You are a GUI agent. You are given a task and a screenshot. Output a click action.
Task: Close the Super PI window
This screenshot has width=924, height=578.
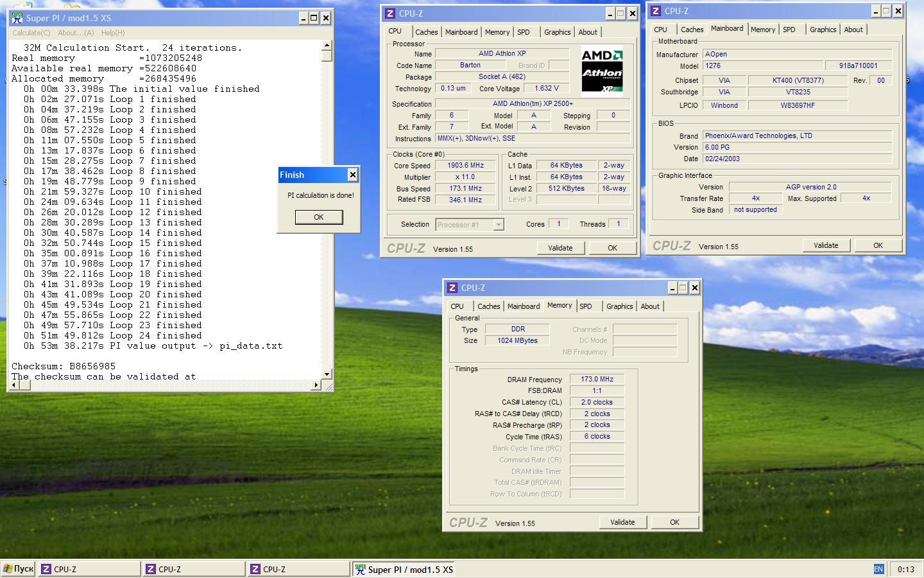click(x=325, y=18)
